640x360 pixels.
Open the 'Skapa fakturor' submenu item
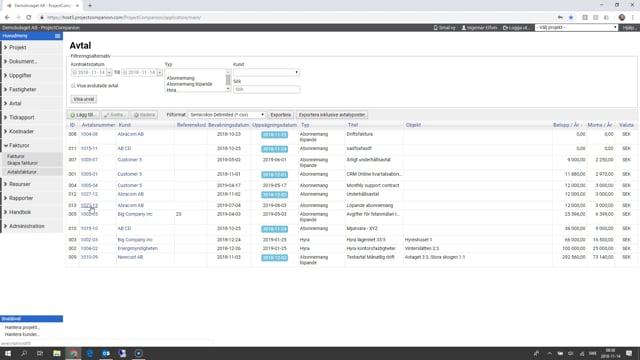22,163
